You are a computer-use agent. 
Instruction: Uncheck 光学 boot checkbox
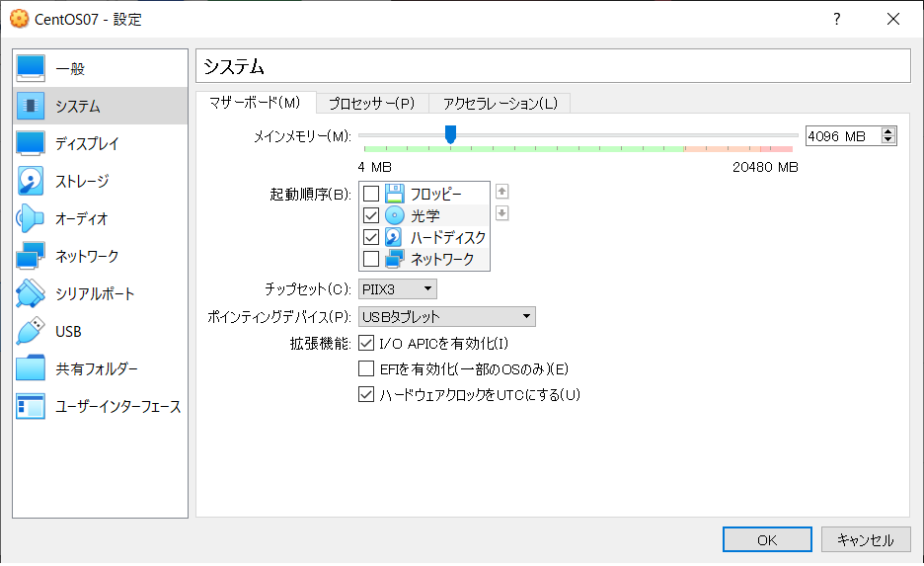(371, 215)
